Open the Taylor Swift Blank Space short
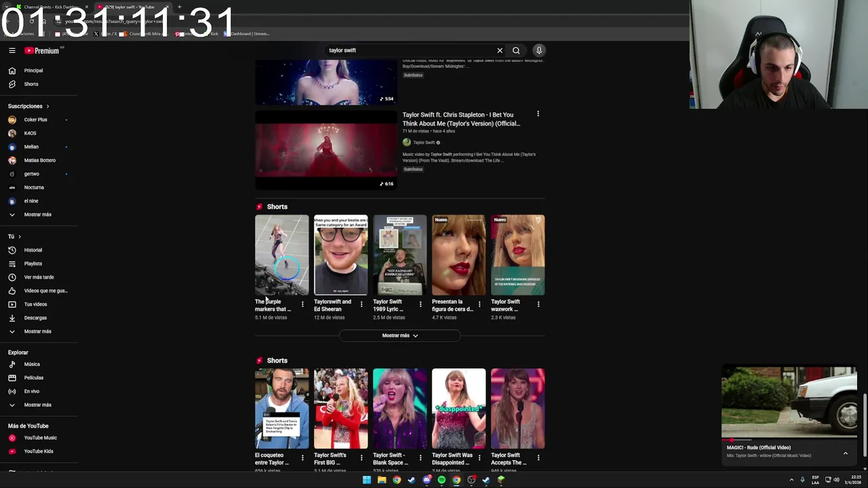 [x=399, y=409]
